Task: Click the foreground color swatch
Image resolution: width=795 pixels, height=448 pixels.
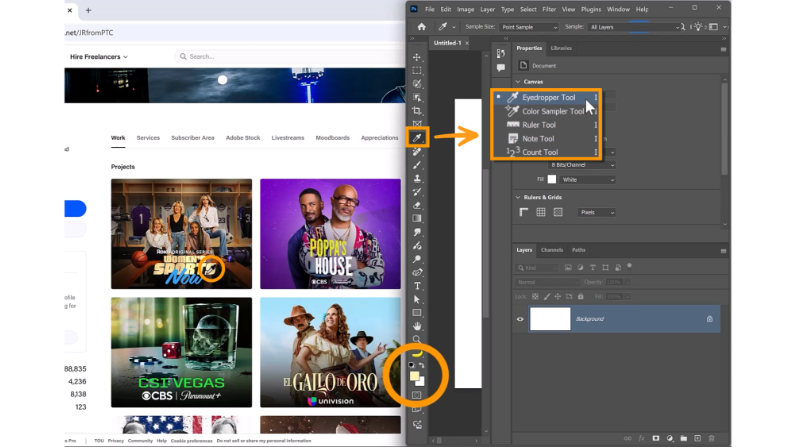Action: pyautogui.click(x=414, y=376)
